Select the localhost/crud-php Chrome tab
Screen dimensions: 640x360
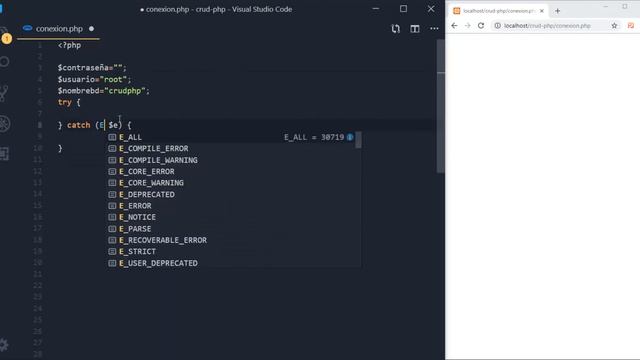pyautogui.click(x=499, y=11)
